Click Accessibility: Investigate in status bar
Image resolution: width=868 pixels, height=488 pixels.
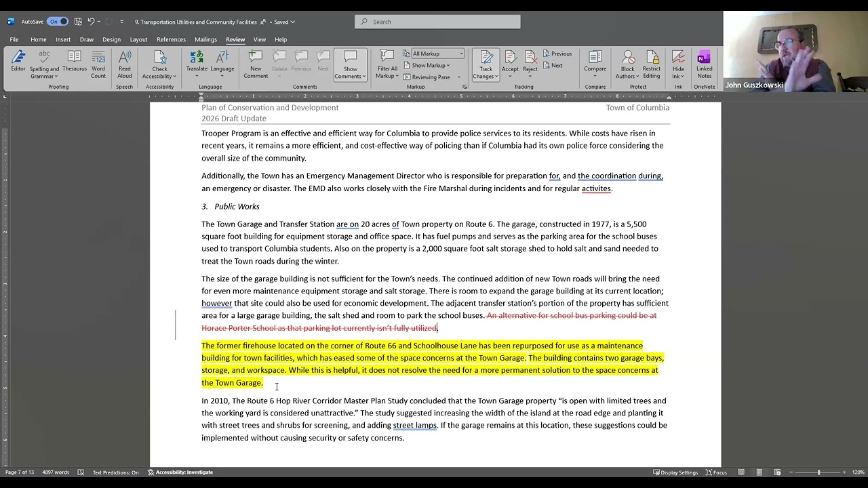click(180, 472)
